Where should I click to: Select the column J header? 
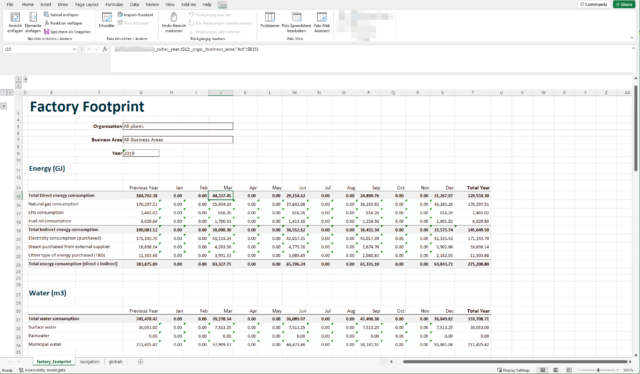(221, 93)
